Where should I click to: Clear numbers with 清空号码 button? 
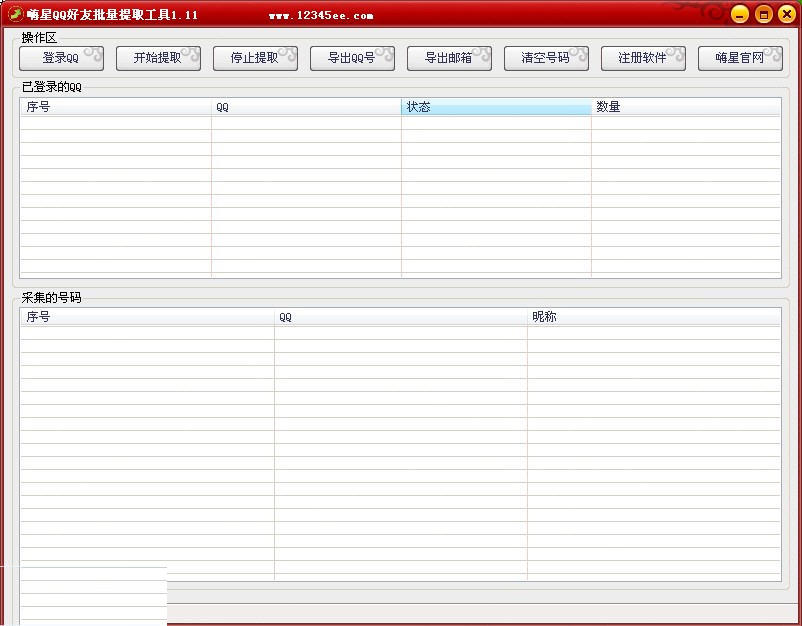(x=546, y=58)
